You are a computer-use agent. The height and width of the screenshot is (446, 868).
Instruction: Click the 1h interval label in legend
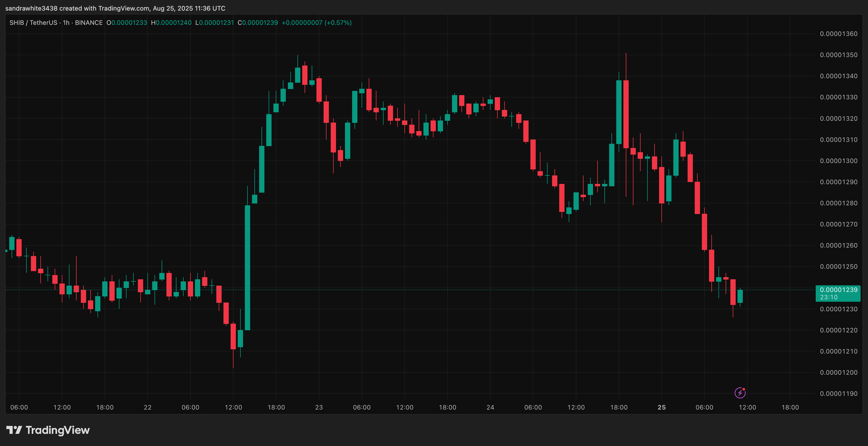[x=66, y=22]
